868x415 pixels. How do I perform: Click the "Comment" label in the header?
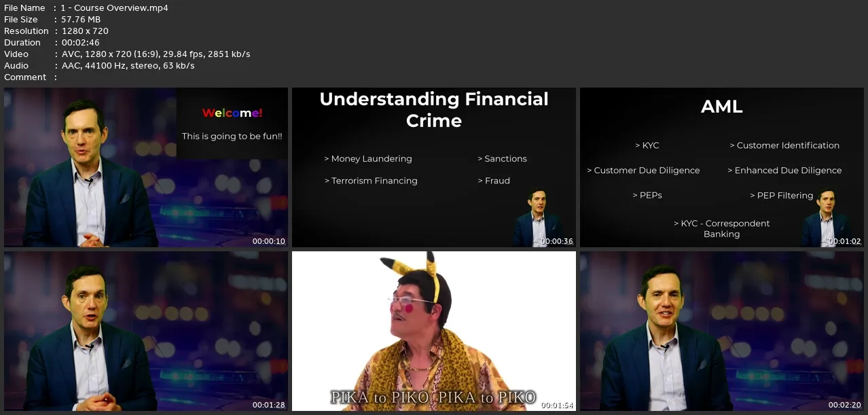tap(25, 77)
